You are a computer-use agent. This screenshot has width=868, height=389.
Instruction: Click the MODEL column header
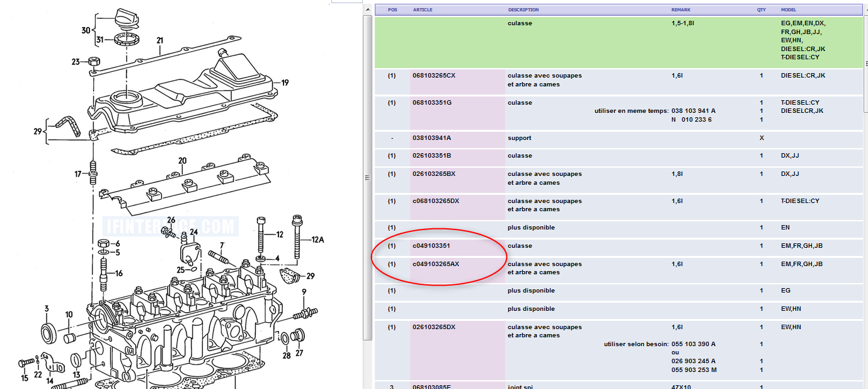(x=789, y=10)
